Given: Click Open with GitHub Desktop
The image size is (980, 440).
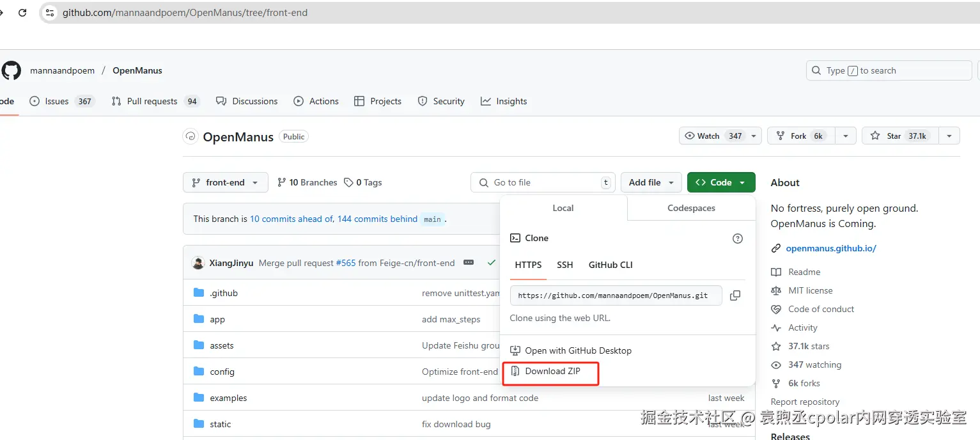Looking at the screenshot, I should 571,350.
